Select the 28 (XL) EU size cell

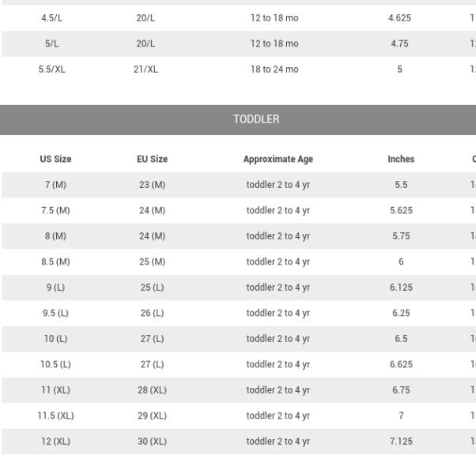click(x=152, y=390)
